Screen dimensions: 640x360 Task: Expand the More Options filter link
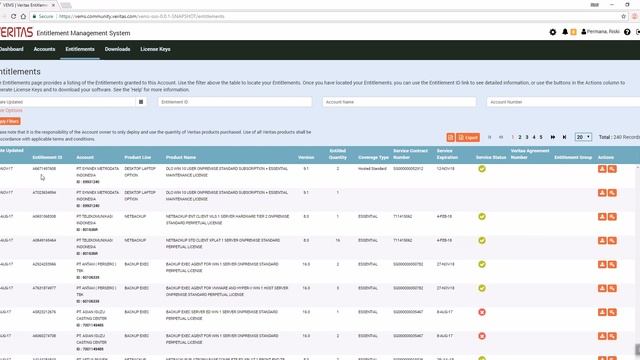[x=11, y=111]
